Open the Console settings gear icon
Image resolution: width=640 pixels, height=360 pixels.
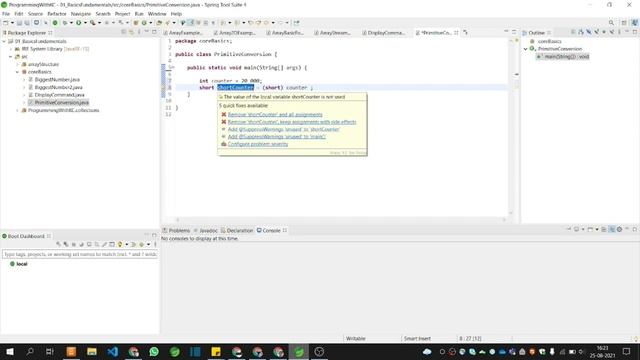pos(619,229)
